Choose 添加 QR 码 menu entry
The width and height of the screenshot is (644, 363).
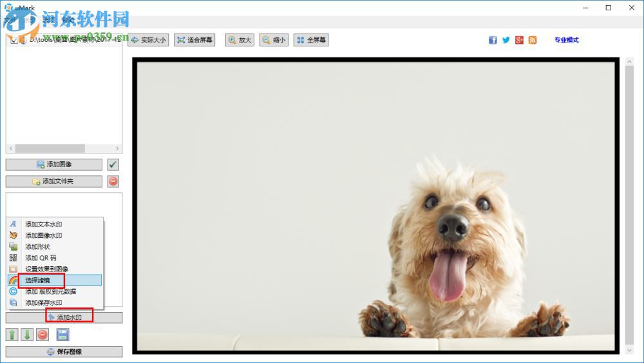(55, 258)
